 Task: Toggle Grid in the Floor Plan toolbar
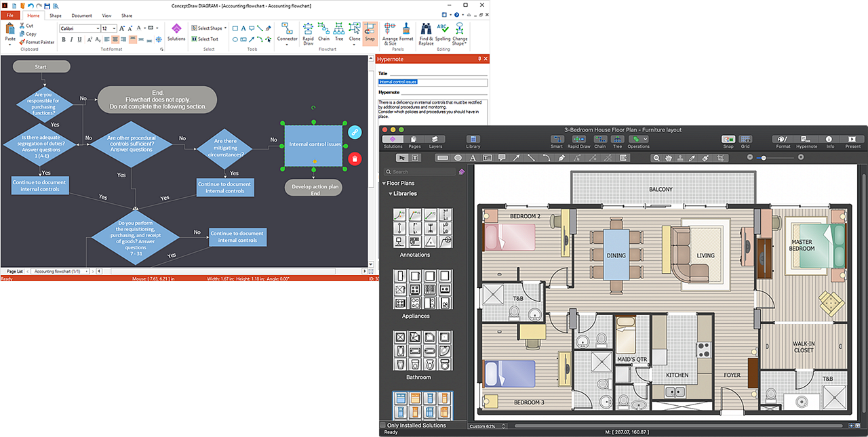tap(745, 142)
